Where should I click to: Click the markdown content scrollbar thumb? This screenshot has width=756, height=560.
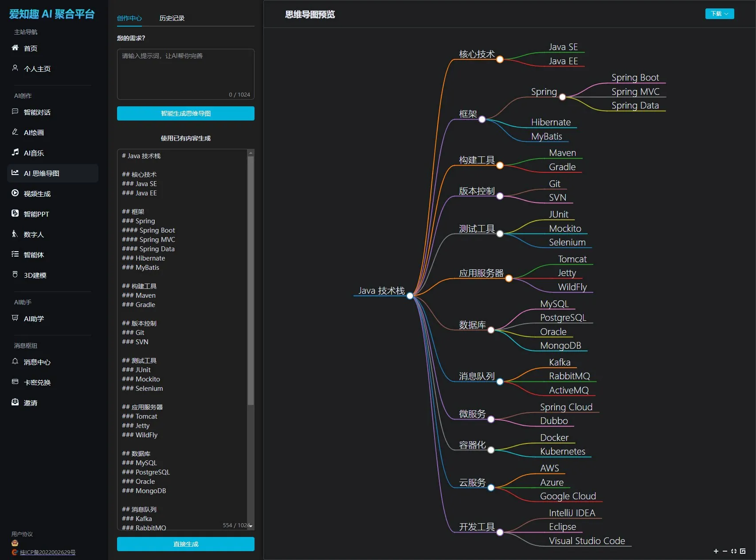251,279
